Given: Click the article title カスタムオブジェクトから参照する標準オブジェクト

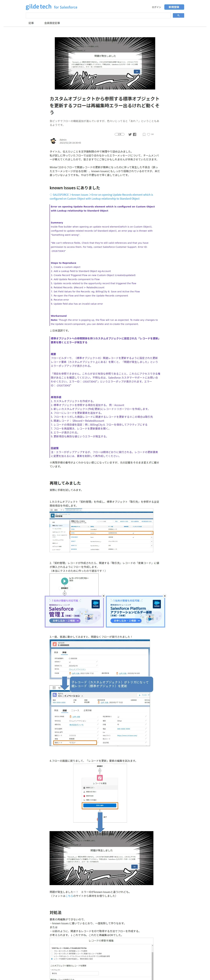Looking at the screenshot, I should point(105,105).
